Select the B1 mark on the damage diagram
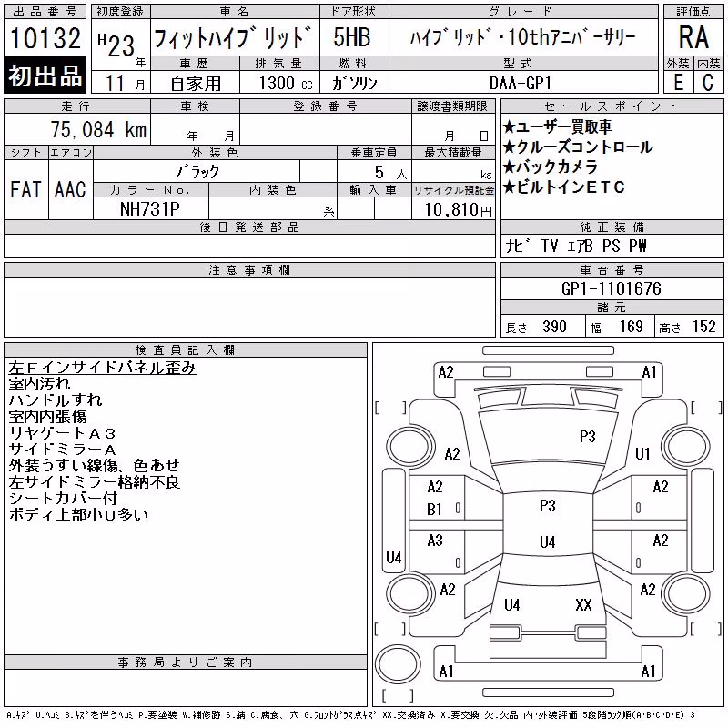This screenshot has height=728, width=728. 435,510
